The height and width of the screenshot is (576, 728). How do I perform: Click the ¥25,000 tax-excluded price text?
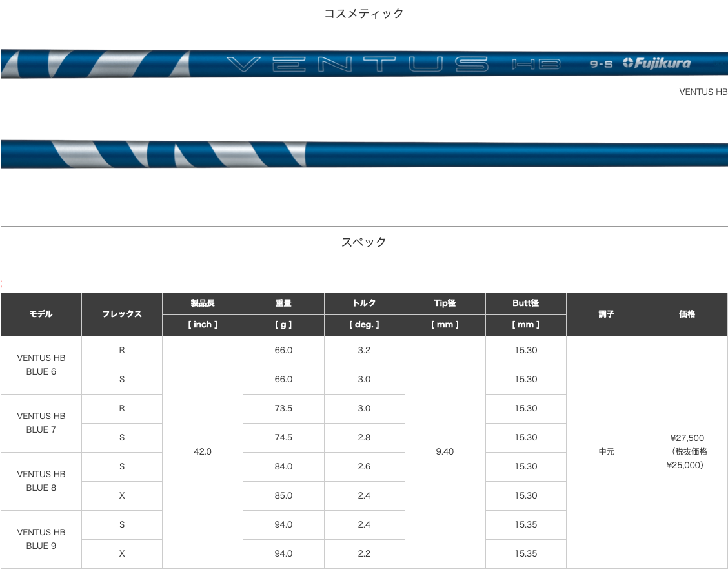point(684,466)
